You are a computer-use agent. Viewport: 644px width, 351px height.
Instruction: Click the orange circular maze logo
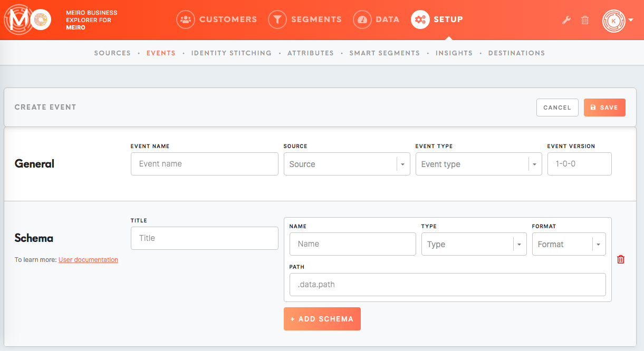[40, 20]
